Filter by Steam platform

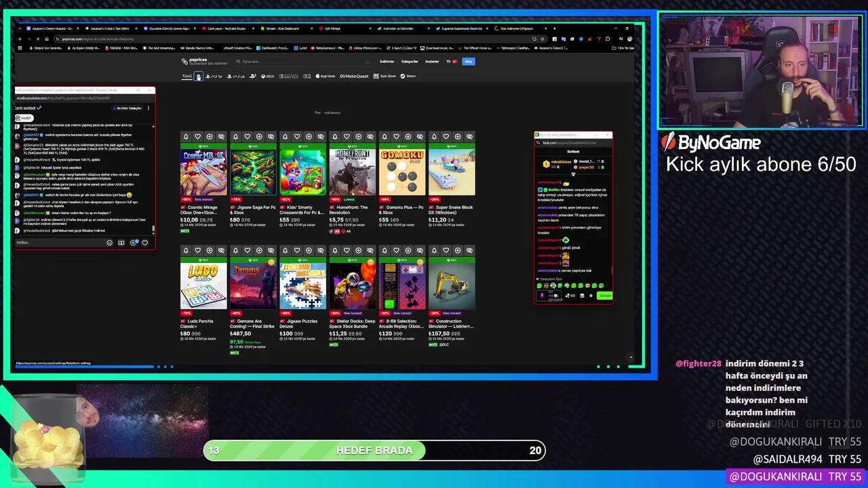click(x=408, y=76)
